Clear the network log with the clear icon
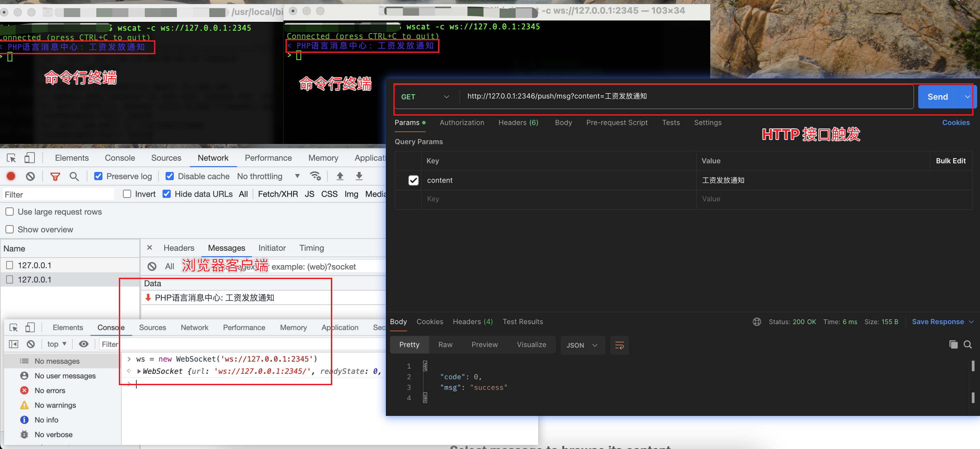The height and width of the screenshot is (449, 980). coord(30,176)
